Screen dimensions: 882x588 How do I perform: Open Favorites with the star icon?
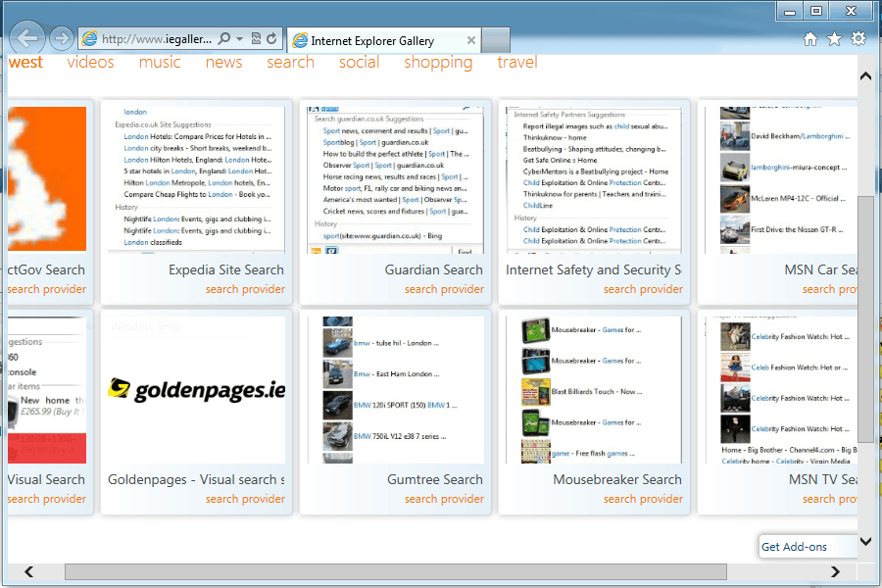coord(834,39)
